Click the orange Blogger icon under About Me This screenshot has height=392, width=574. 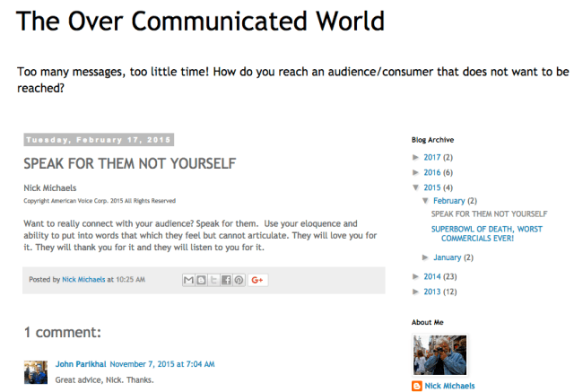coord(417,386)
